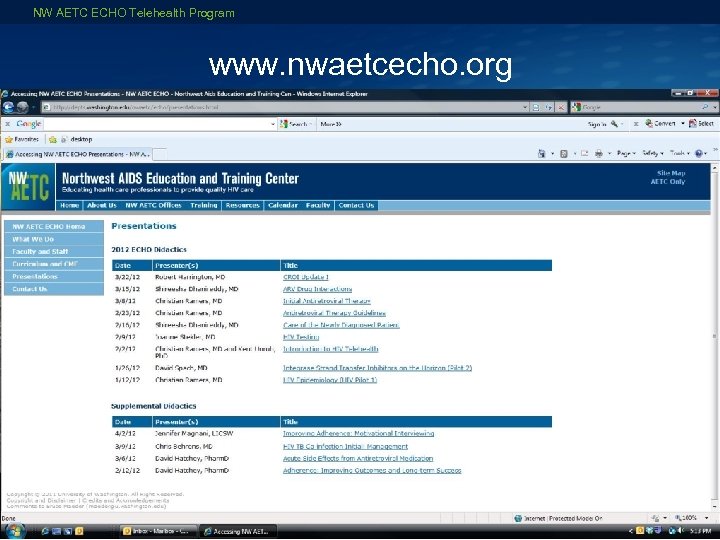
Task: Click the volume speaker tray icon
Action: [681, 531]
